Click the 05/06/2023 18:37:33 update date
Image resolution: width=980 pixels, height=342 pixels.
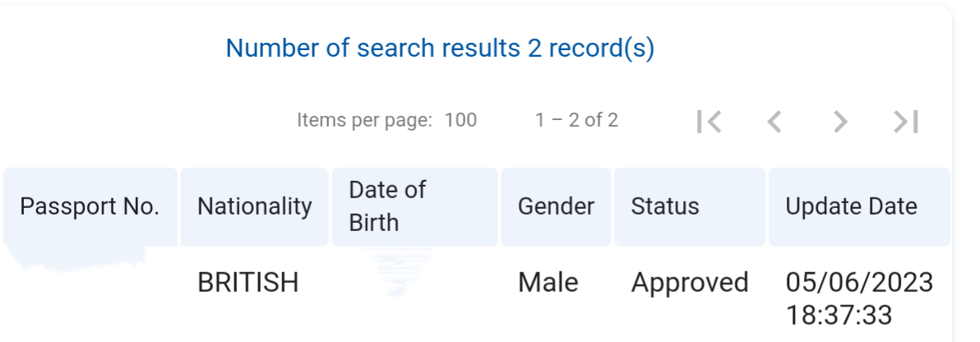point(859,299)
